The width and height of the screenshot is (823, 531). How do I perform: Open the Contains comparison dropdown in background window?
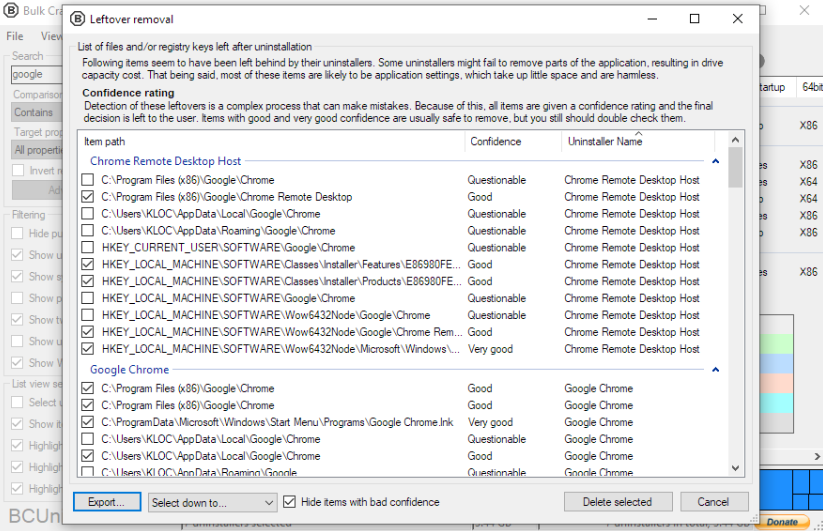point(37,112)
